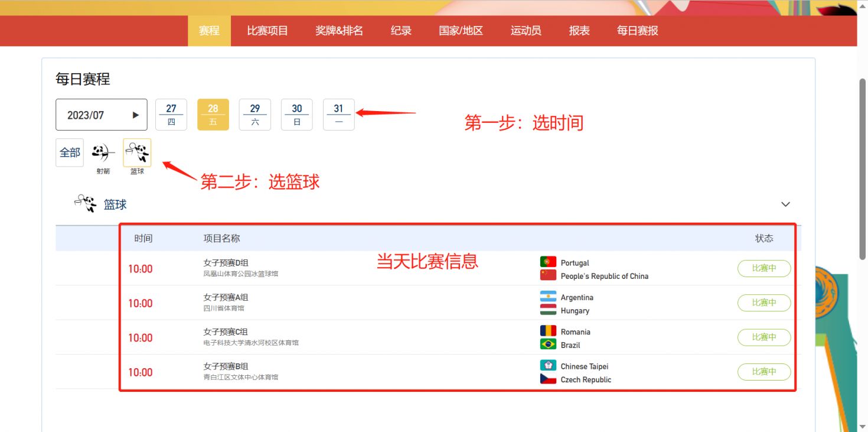
Task: Click the 女子预赛A组 event name
Action: (x=226, y=297)
